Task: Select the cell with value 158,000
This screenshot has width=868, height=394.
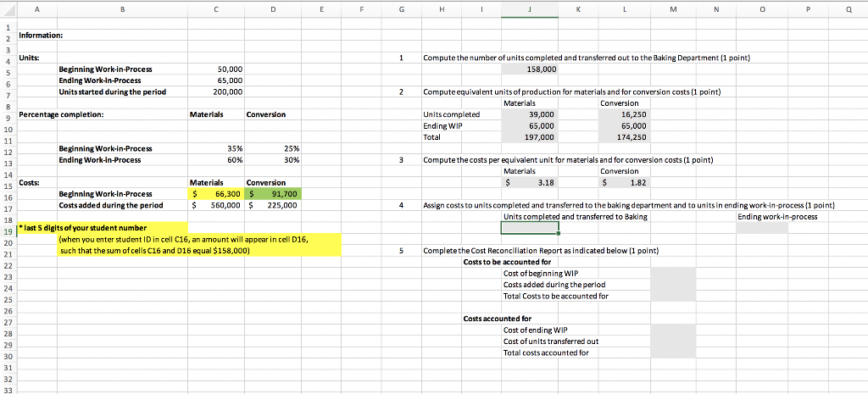Action: [x=530, y=69]
